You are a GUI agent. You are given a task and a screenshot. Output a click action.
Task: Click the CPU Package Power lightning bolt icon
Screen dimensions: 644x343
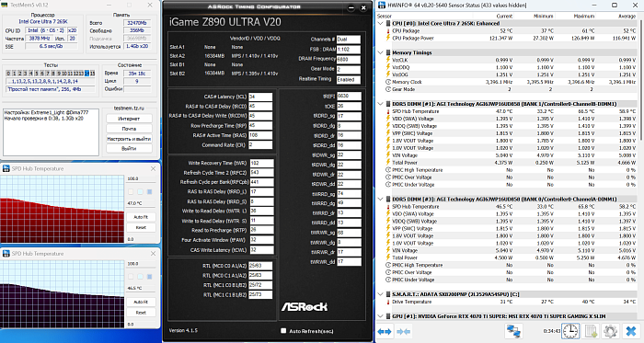(387, 38)
